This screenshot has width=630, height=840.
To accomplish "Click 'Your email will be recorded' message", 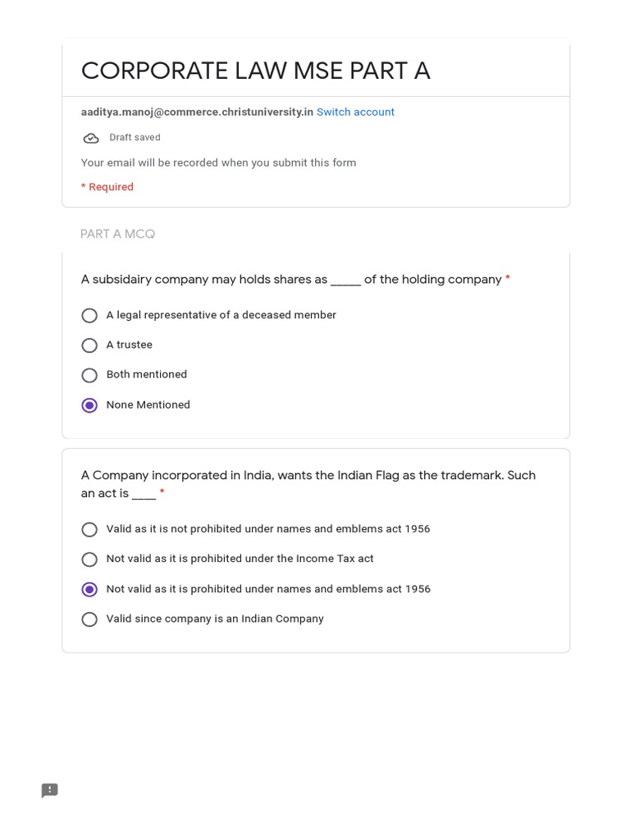I will [218, 163].
